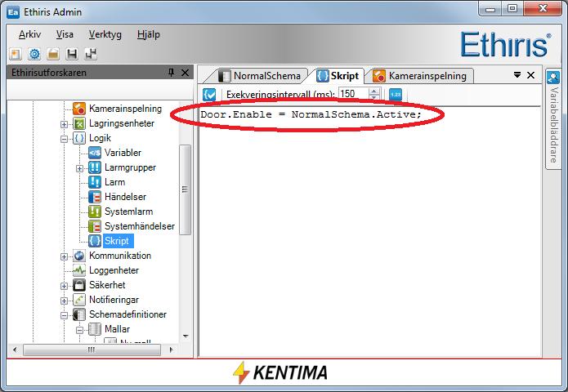
Task: Click the Schemadefinitioner icon
Action: click(79, 314)
